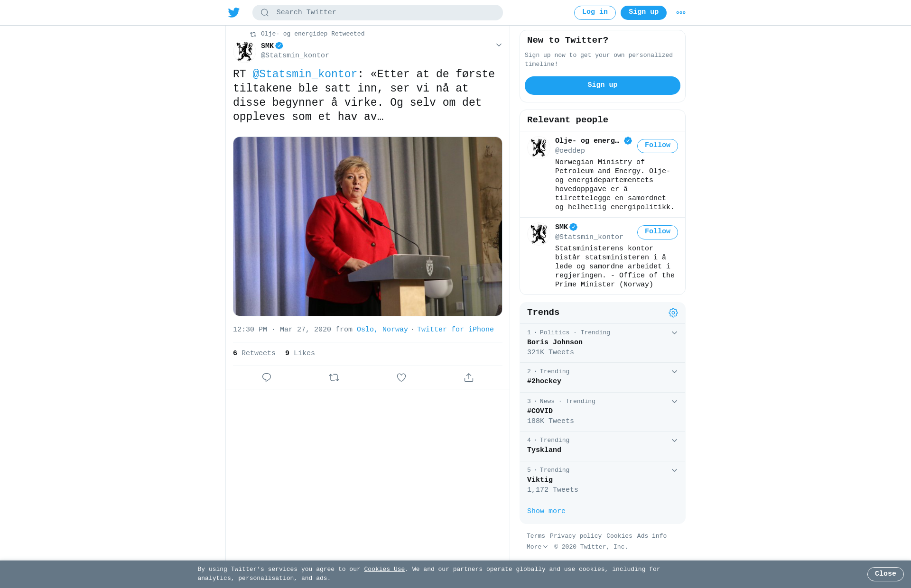Like the tweet with heart icon
Image resolution: width=911 pixels, height=588 pixels.
[401, 377]
